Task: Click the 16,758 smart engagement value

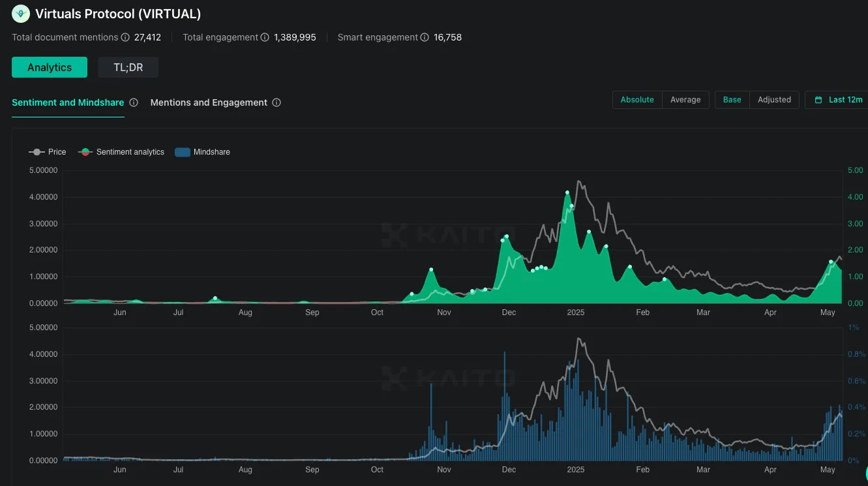Action: coord(447,37)
